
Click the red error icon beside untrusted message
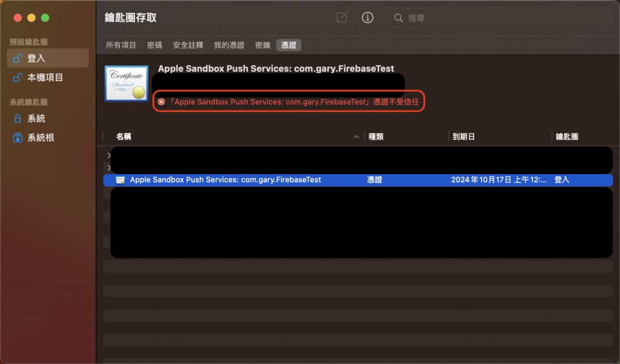point(161,102)
